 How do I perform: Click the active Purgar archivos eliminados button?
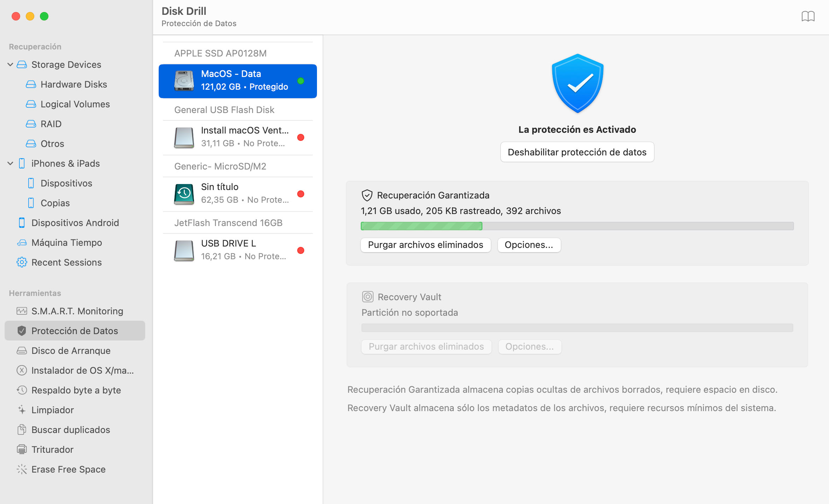click(425, 245)
